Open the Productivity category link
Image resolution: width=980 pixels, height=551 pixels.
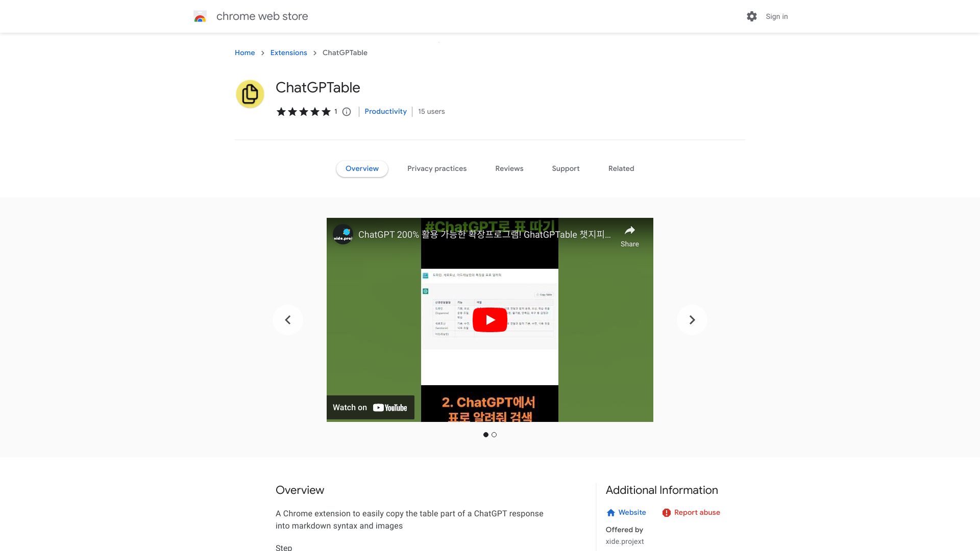(x=386, y=112)
